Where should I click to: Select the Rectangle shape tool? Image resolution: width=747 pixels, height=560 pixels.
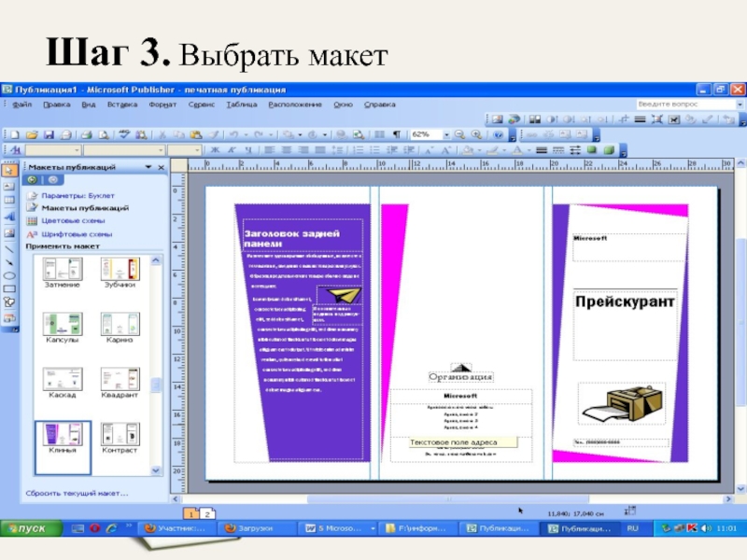tap(9, 288)
